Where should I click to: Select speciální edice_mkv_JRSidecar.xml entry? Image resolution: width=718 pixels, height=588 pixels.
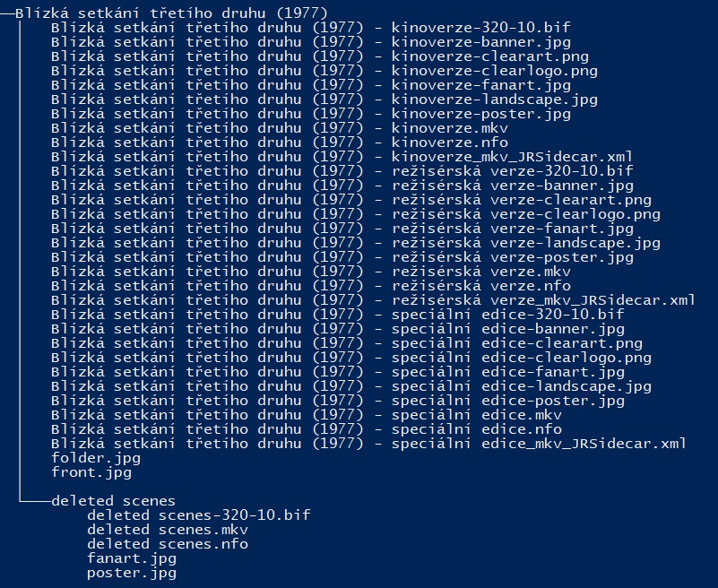368,444
